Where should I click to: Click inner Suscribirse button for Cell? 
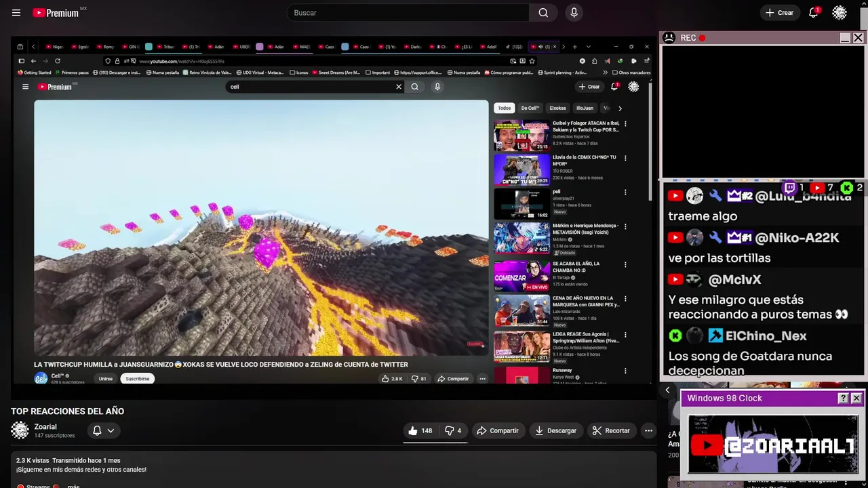pos(138,379)
